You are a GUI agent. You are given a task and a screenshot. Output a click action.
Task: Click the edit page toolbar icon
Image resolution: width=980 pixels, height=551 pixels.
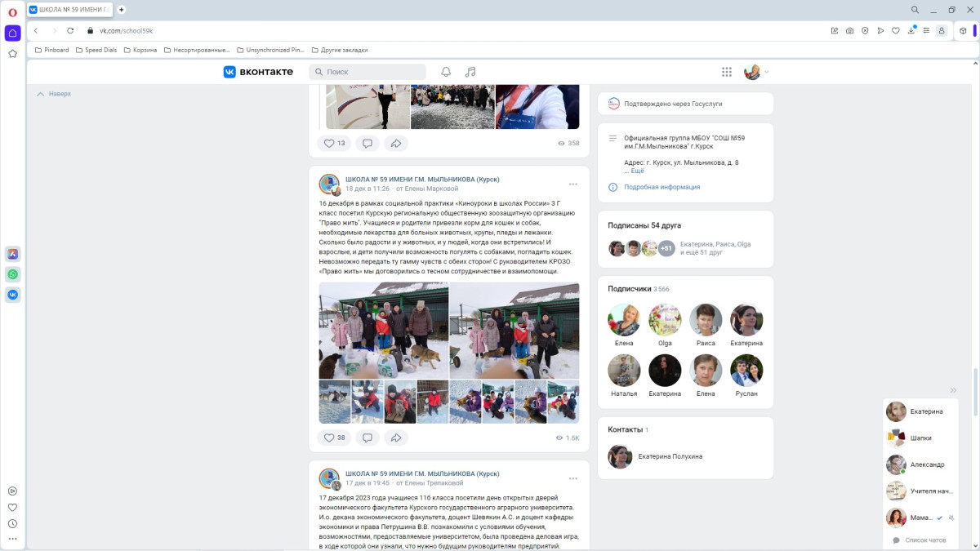(835, 30)
